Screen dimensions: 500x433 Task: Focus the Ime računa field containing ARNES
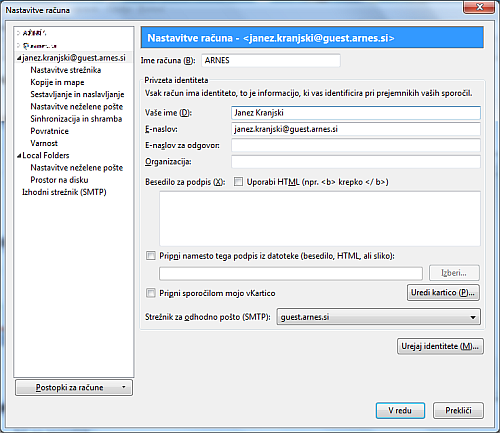271,60
